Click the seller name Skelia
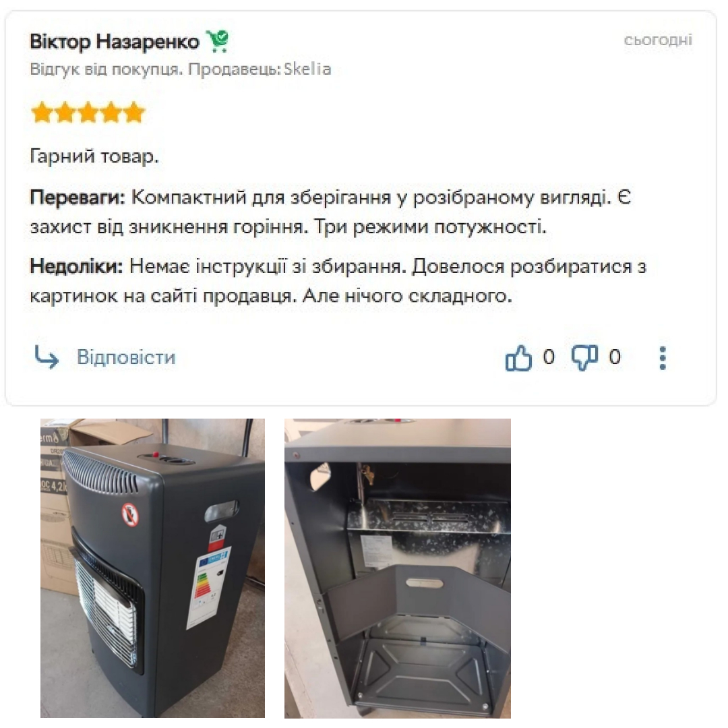This screenshot has height=728, width=728. click(307, 69)
